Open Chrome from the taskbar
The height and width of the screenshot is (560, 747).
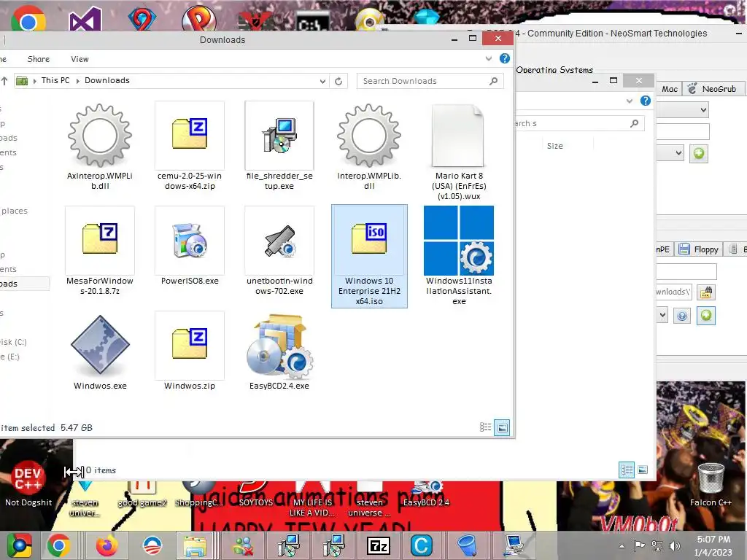(x=58, y=545)
